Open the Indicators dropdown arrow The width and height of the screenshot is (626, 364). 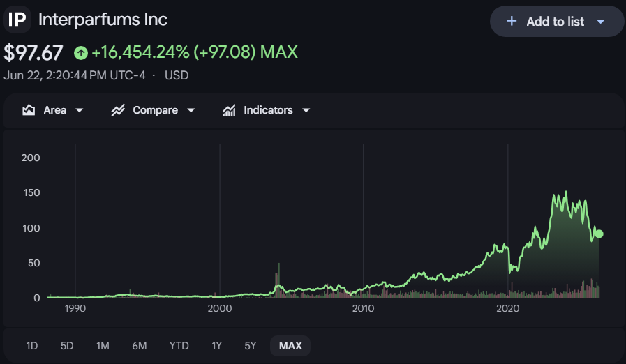tap(306, 110)
